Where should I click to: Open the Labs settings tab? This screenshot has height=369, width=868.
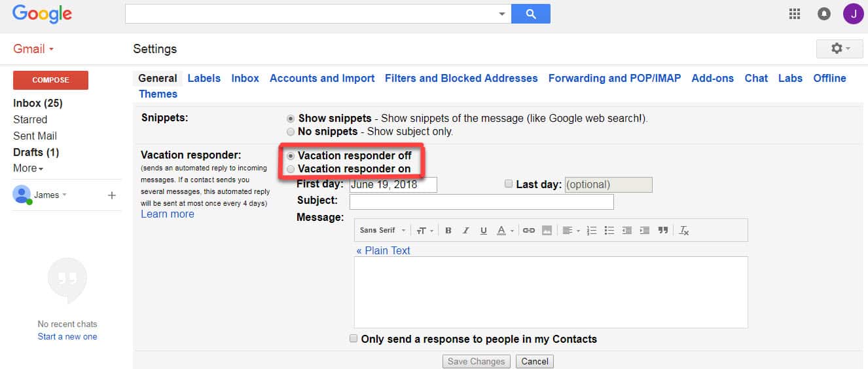point(790,78)
